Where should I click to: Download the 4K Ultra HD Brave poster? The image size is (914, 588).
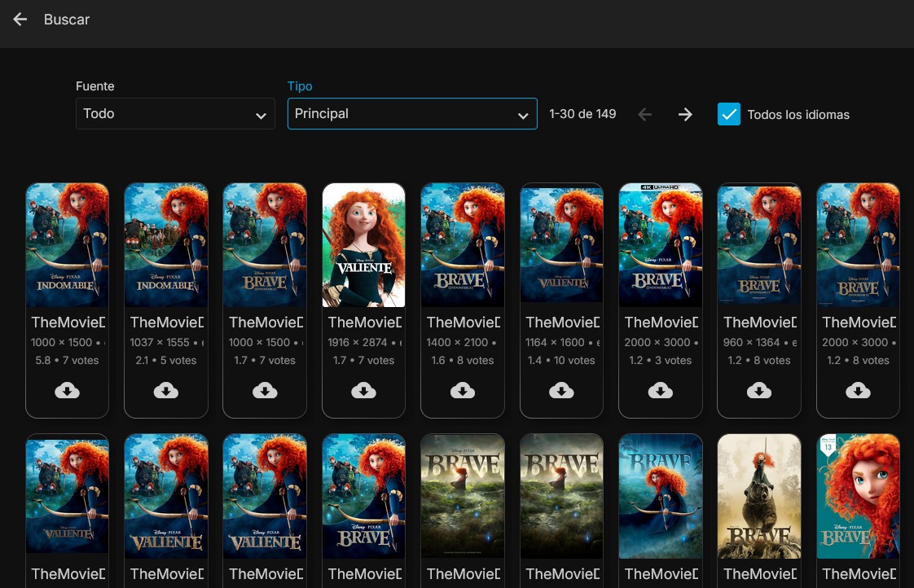tap(660, 392)
